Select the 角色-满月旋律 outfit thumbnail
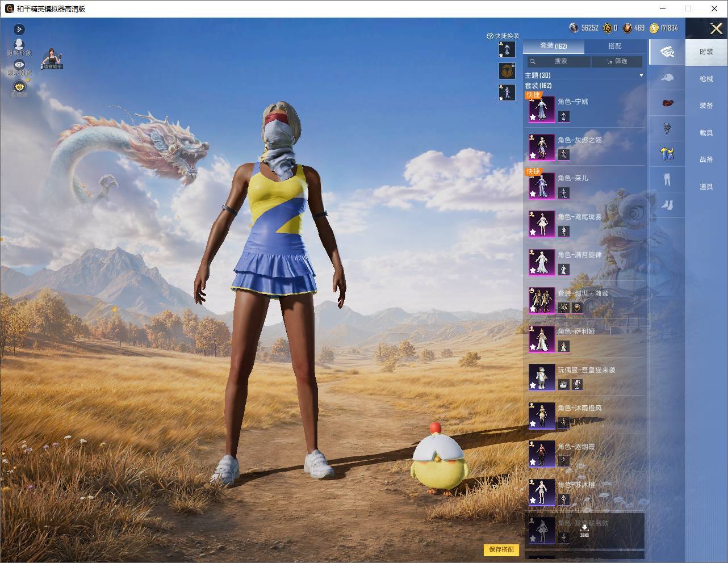728x563 pixels. point(542,262)
